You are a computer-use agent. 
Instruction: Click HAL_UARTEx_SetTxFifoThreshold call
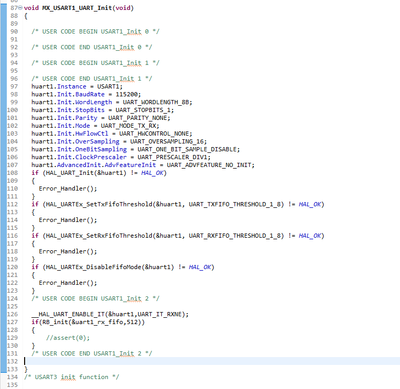click(x=99, y=204)
